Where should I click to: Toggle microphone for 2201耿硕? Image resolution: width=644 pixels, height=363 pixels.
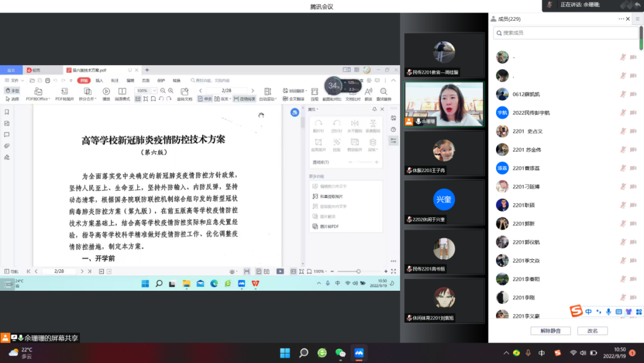tap(623, 205)
